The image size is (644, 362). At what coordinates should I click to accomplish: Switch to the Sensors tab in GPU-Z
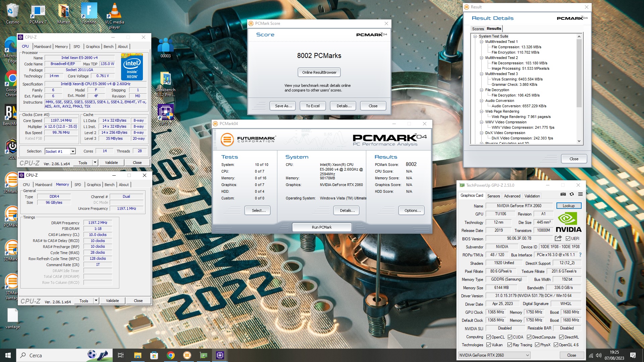(x=493, y=196)
